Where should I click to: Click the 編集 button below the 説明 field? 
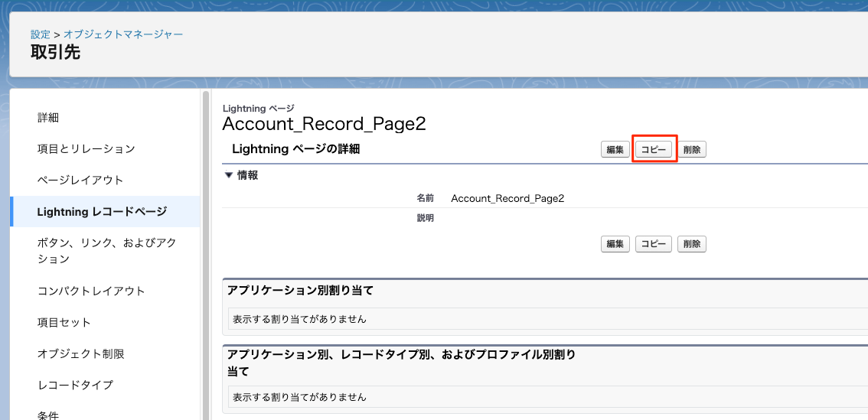(615, 244)
